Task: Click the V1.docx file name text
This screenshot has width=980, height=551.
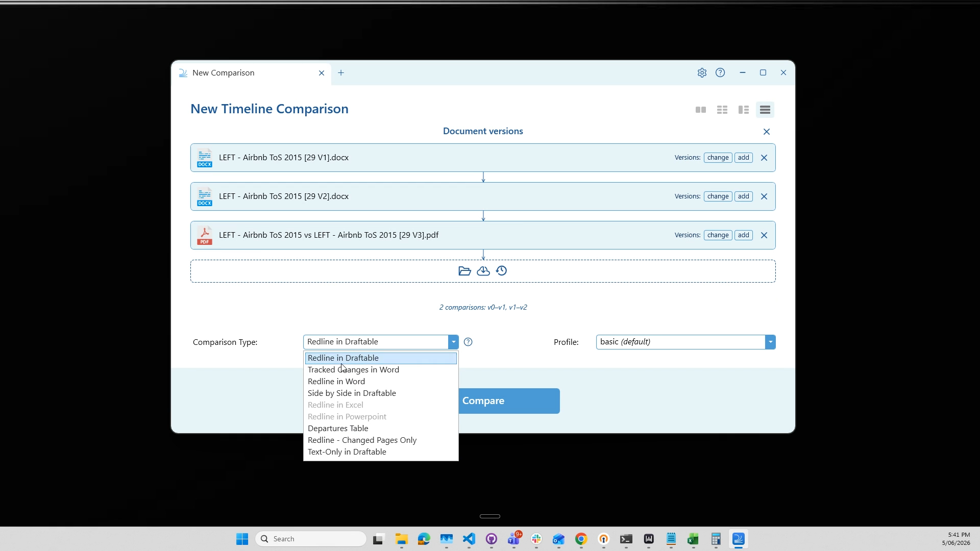Action: click(x=284, y=158)
